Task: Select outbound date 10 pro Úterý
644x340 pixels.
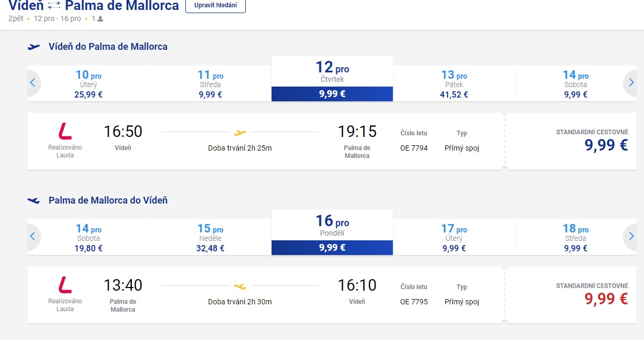Action: pos(89,84)
